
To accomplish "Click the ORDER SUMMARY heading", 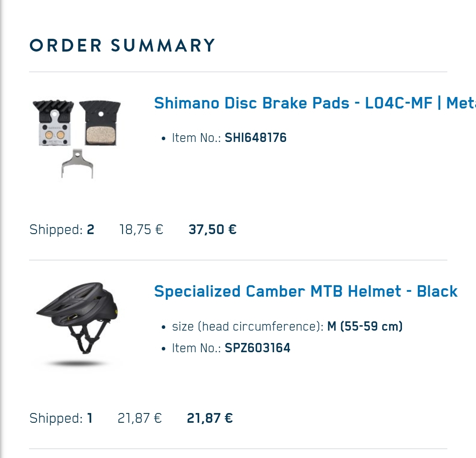I will [123, 45].
